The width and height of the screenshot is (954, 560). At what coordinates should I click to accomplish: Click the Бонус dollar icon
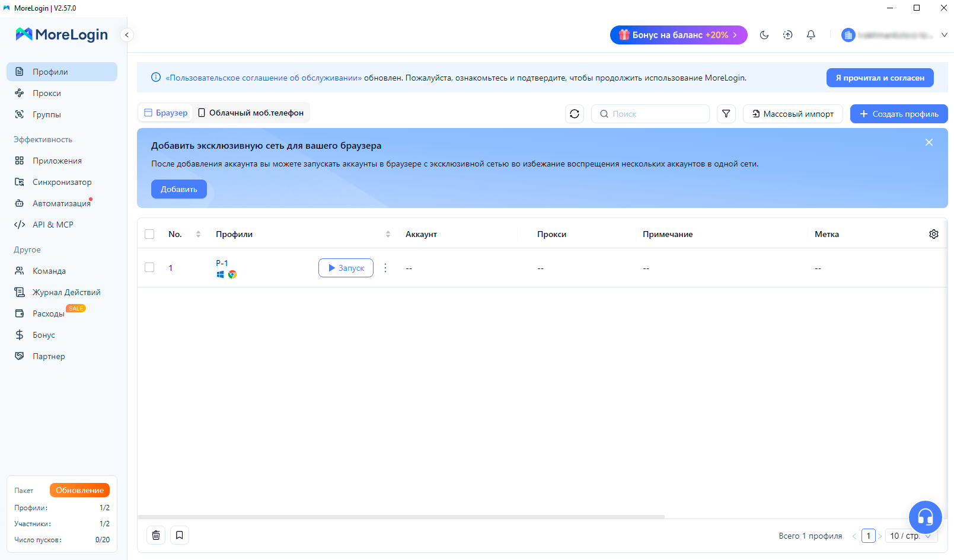click(x=20, y=335)
